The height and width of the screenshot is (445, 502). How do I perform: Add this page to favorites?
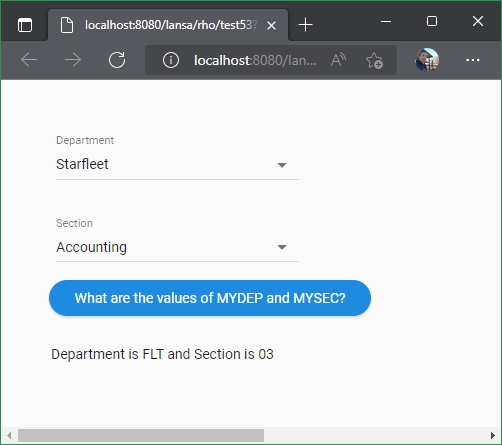(x=374, y=60)
